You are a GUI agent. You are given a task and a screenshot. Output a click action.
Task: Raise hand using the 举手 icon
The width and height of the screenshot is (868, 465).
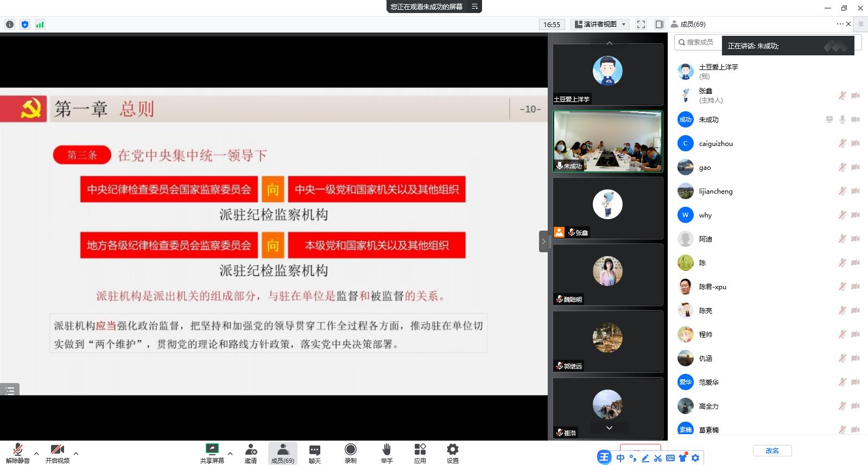387,453
